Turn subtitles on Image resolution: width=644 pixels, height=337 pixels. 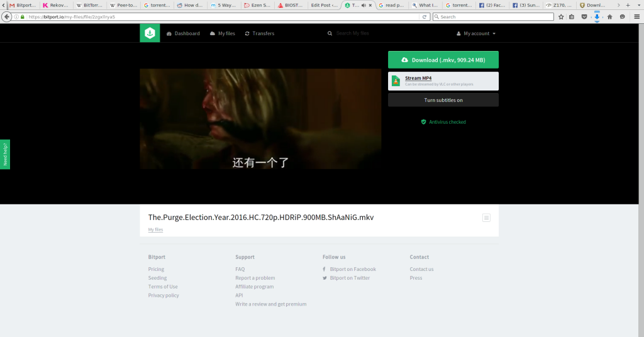coord(443,100)
